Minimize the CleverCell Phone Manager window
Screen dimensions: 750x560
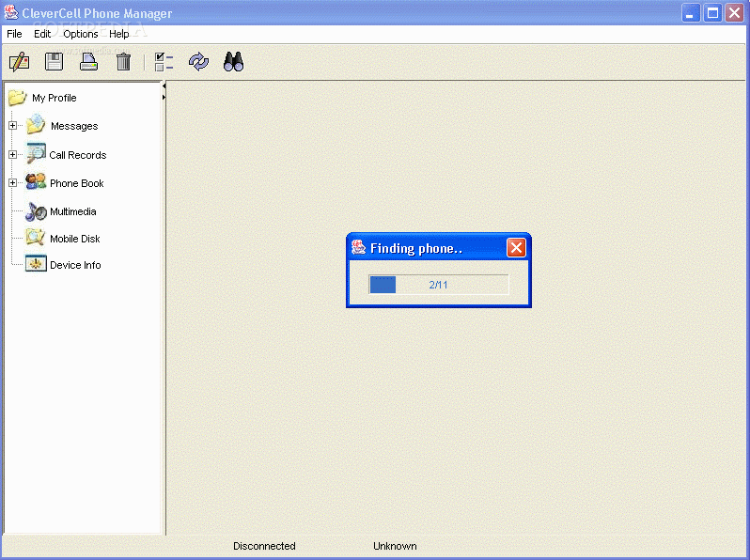(690, 13)
